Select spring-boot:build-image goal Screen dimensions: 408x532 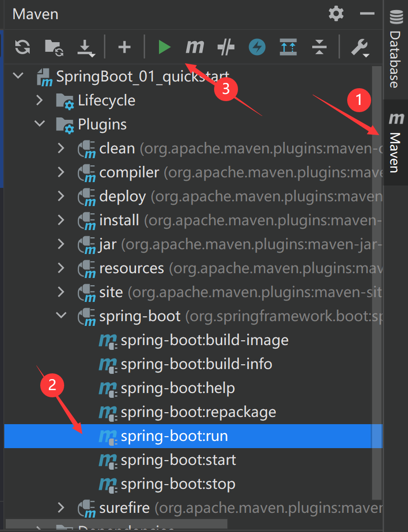coord(193,340)
